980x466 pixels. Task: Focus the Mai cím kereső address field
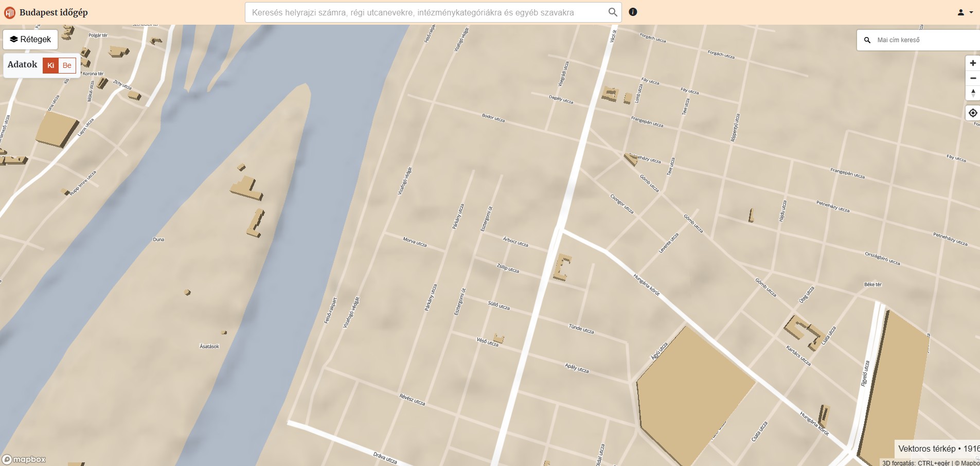click(x=926, y=40)
